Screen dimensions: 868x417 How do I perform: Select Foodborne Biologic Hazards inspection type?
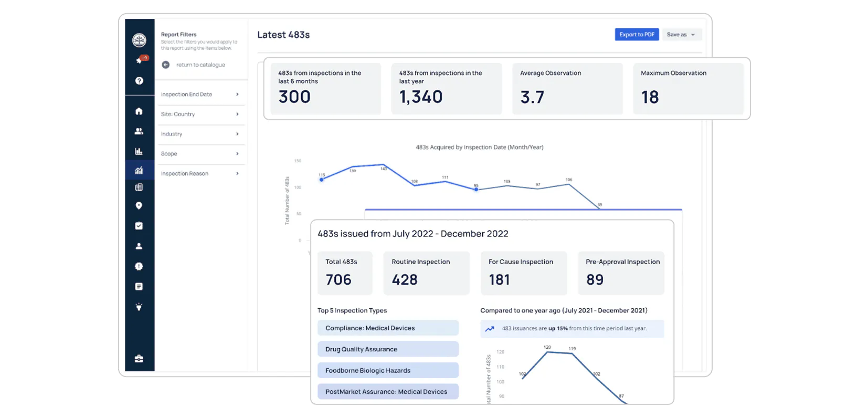(x=388, y=370)
